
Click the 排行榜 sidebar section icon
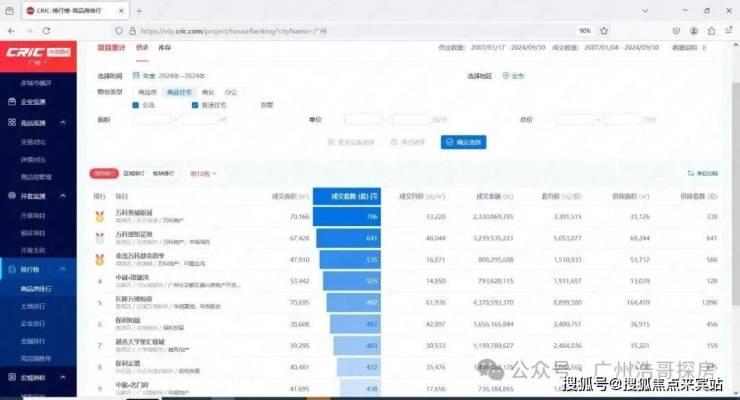click(x=11, y=269)
